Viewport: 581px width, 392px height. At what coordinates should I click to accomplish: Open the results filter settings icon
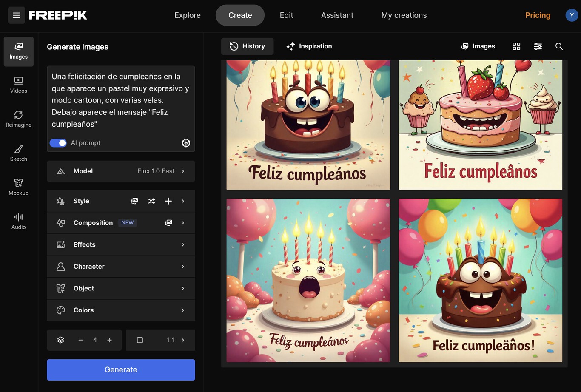(538, 46)
